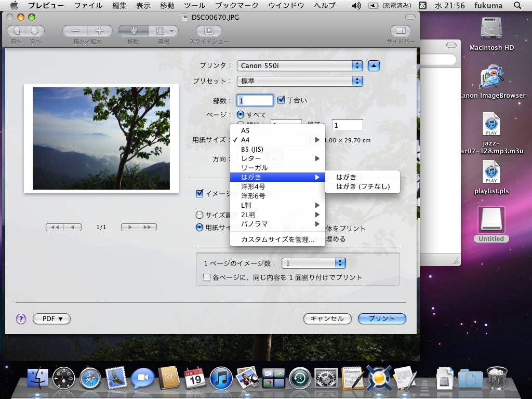Click the プリント button
This screenshot has height=399, width=532.
coord(382,318)
